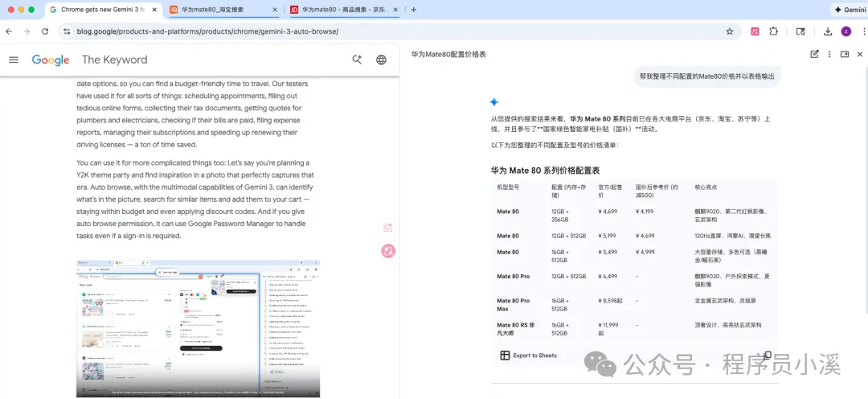The width and height of the screenshot is (868, 399).
Task: Click the 华为Mate80配置价格表 conversation title
Action: [448, 55]
